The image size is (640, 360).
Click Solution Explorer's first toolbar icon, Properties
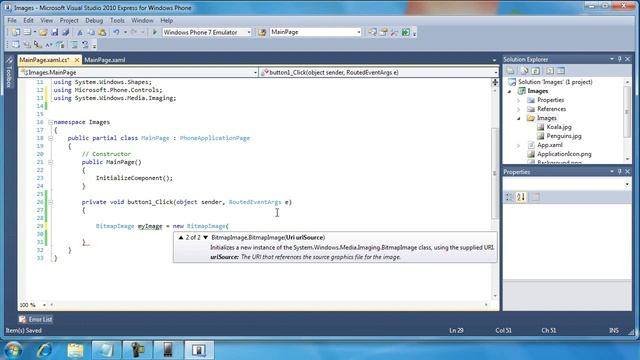510,71
